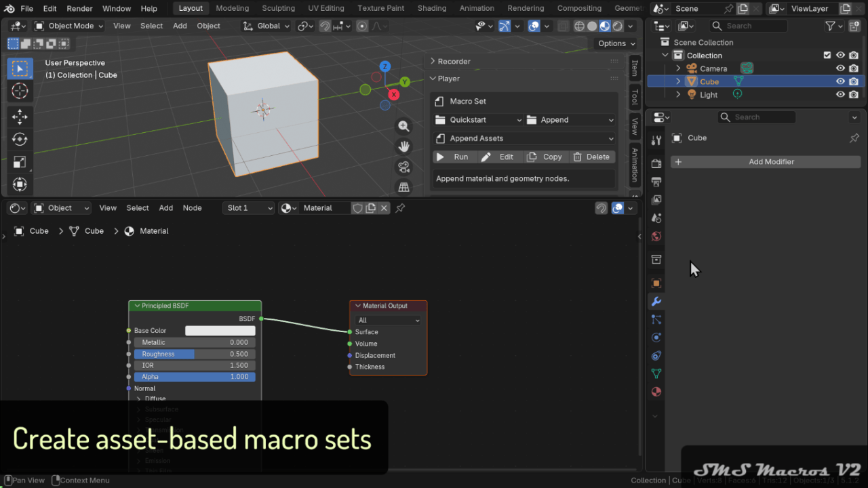This screenshot has height=488, width=868.
Task: Open the Render properties tab icon
Action: tap(656, 163)
